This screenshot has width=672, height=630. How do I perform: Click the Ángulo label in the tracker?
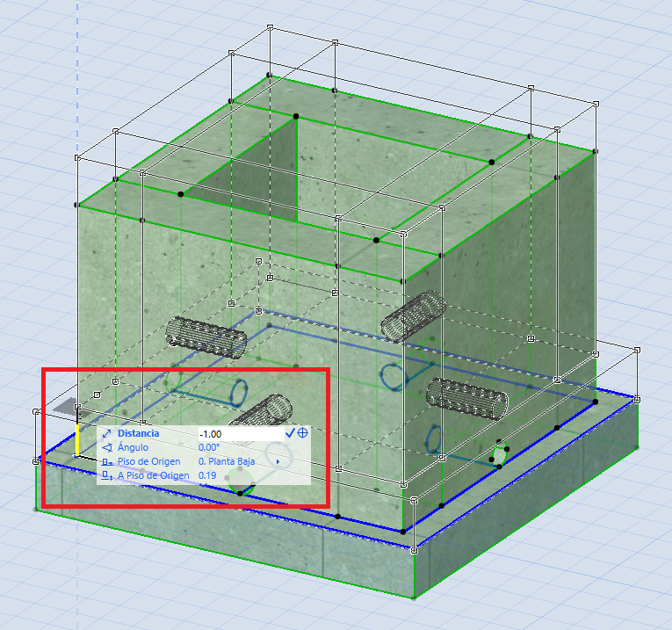click(x=133, y=447)
